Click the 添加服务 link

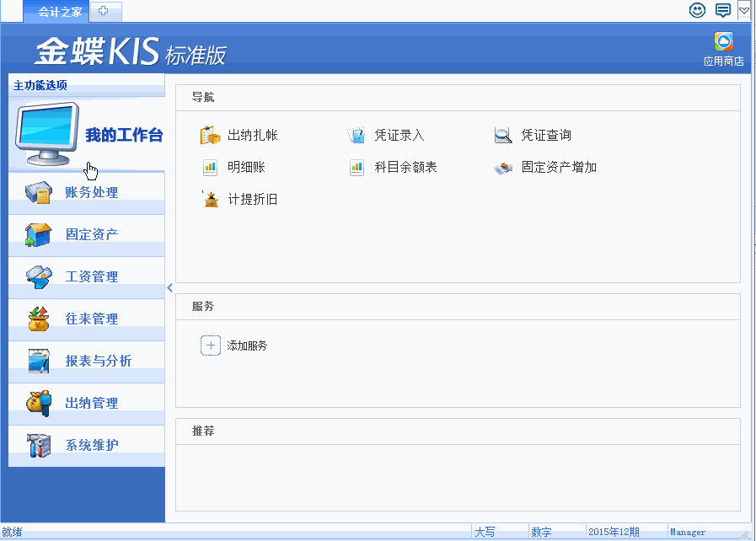[x=247, y=345]
